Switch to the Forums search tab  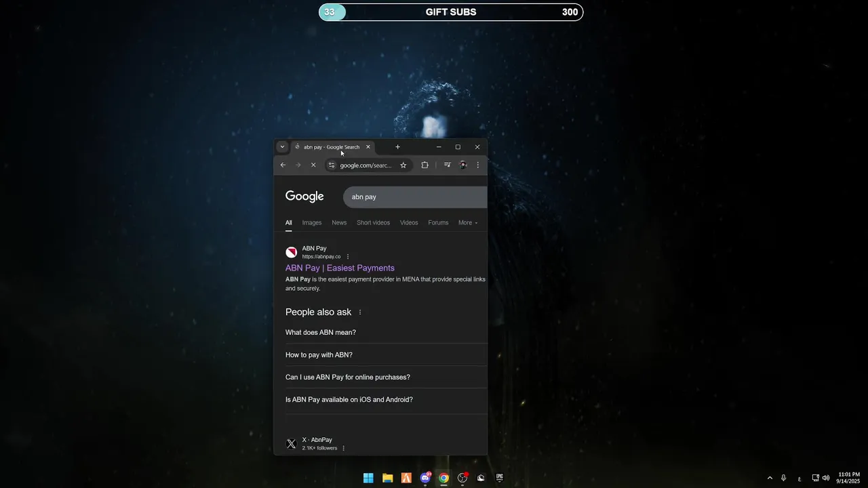click(438, 222)
